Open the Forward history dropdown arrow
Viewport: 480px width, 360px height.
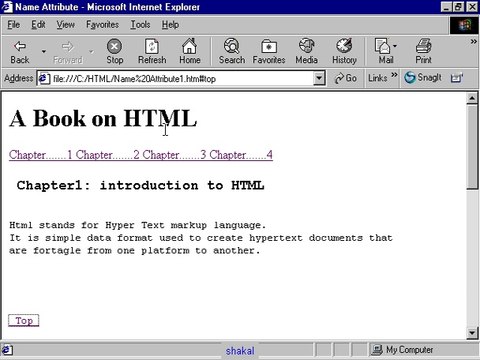[x=91, y=52]
